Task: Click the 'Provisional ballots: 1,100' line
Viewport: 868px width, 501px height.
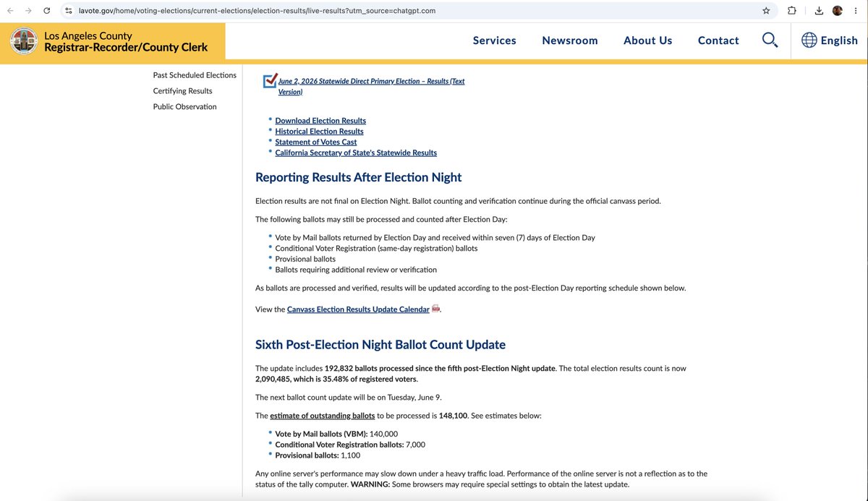Action: 318,455
